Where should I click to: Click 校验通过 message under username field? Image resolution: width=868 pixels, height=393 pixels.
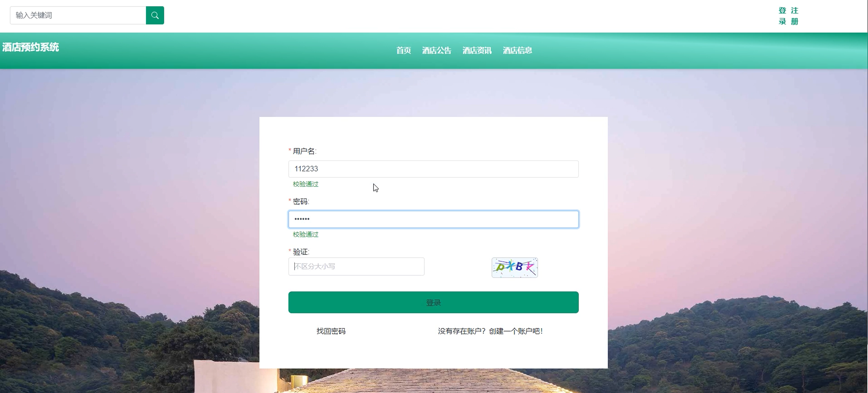pos(305,184)
